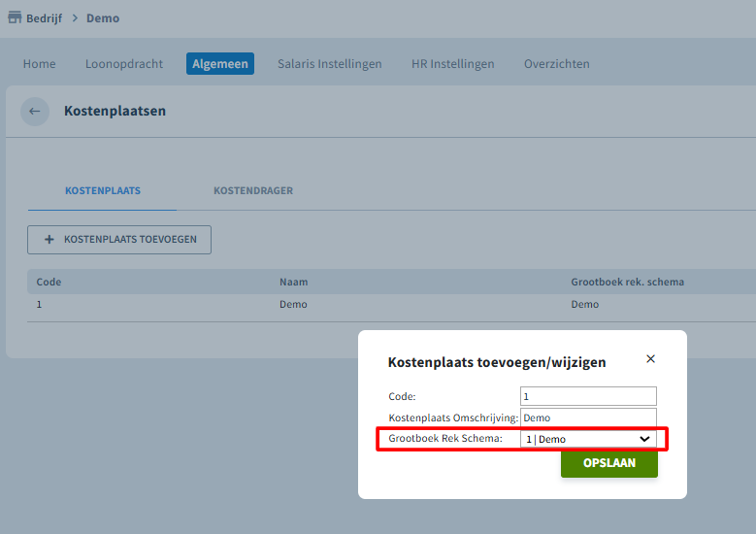This screenshot has height=534, width=756.
Task: Click the back arrow next to Kostenplaatsen
Action: click(x=35, y=112)
